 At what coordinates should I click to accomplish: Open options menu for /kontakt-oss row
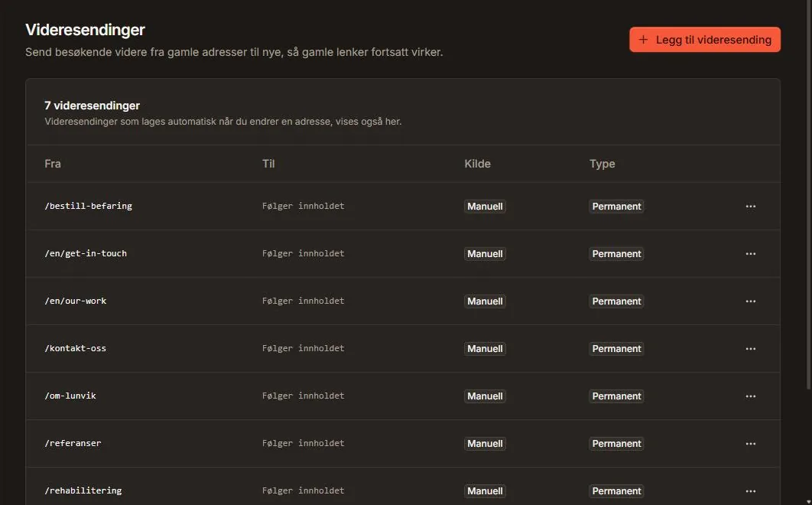click(750, 348)
